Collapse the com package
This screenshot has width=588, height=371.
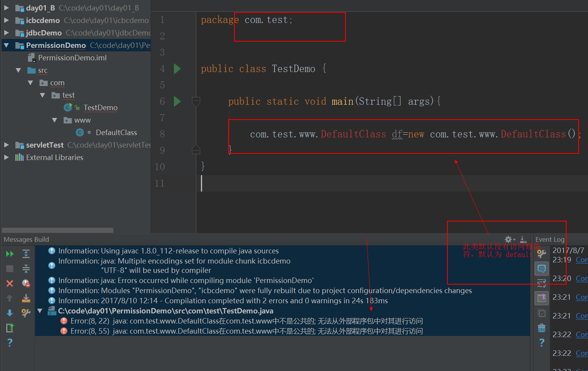tap(30, 83)
